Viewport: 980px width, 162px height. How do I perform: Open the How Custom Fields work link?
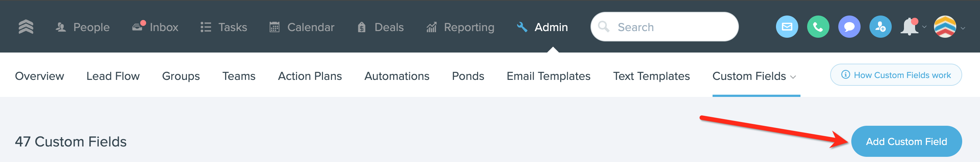coord(895,75)
